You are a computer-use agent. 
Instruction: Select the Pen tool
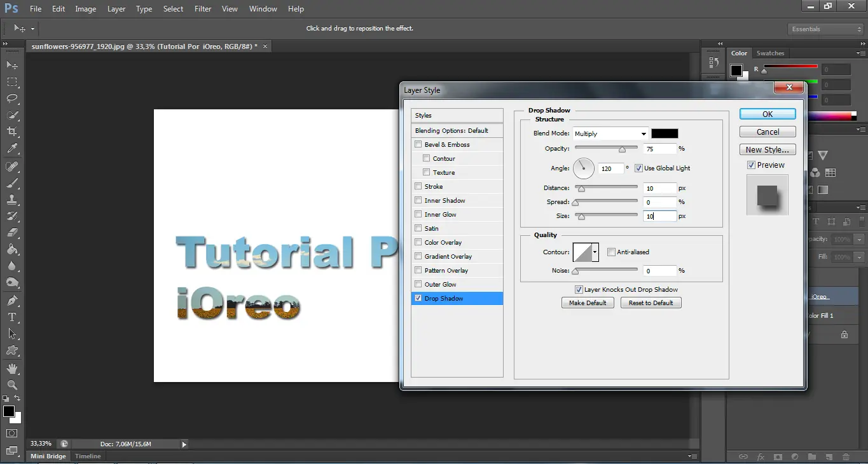tap(12, 300)
